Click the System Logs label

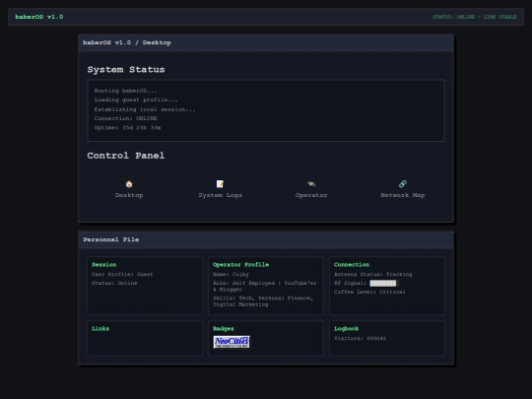point(221,195)
